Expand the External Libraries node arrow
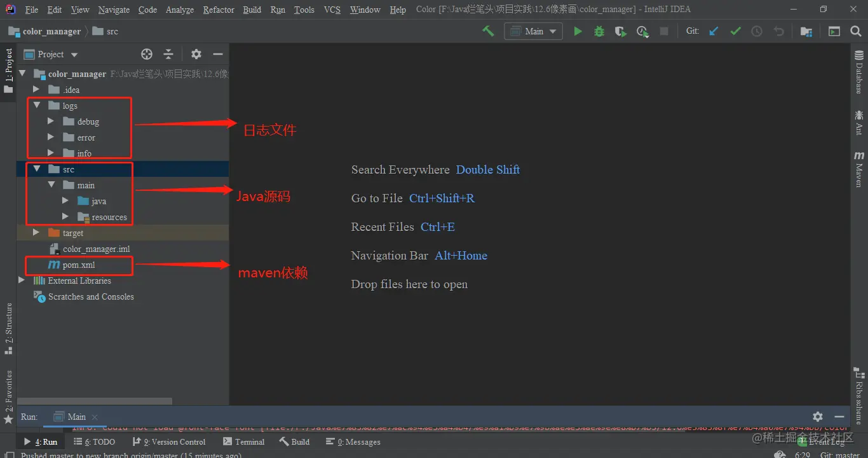Viewport: 868px width, 458px height. [22, 280]
